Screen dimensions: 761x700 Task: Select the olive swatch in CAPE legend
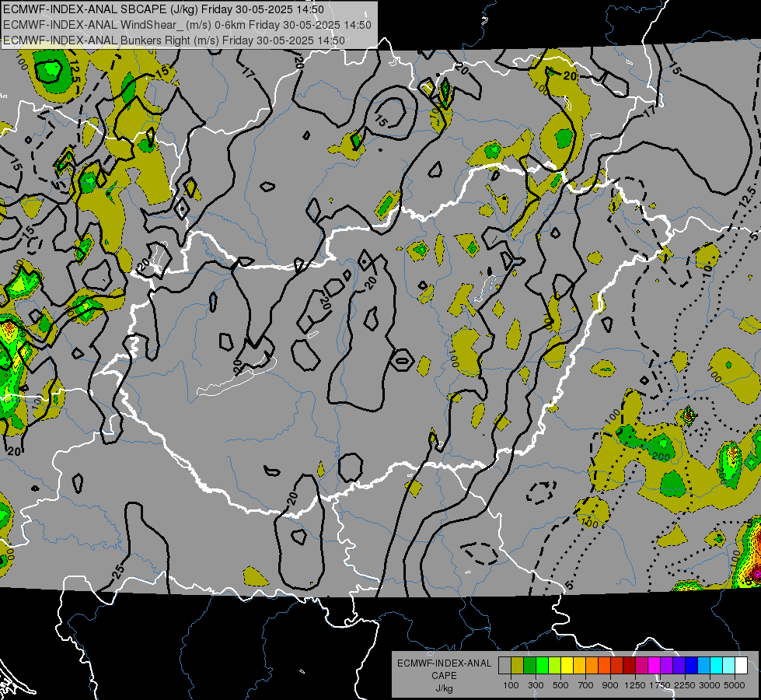point(518,666)
